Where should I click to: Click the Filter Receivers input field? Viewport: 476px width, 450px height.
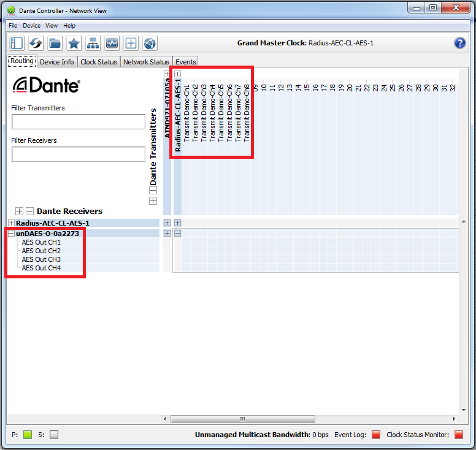(x=79, y=154)
